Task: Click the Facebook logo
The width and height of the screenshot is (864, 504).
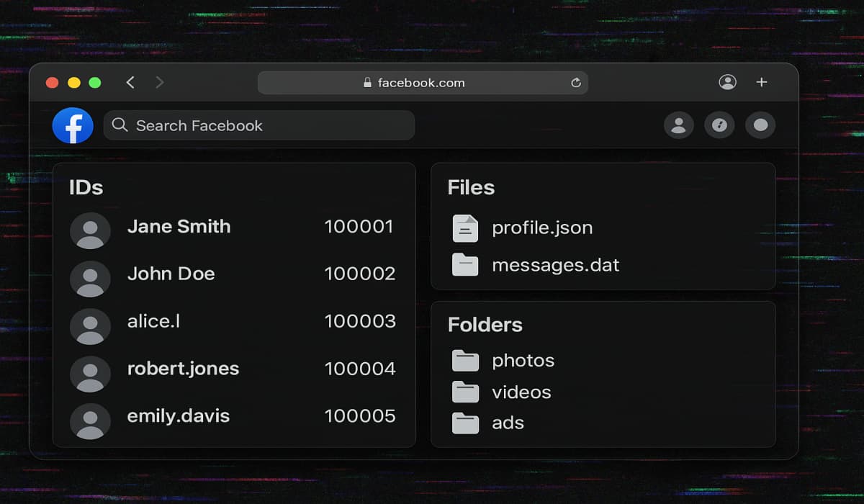Action: point(73,125)
